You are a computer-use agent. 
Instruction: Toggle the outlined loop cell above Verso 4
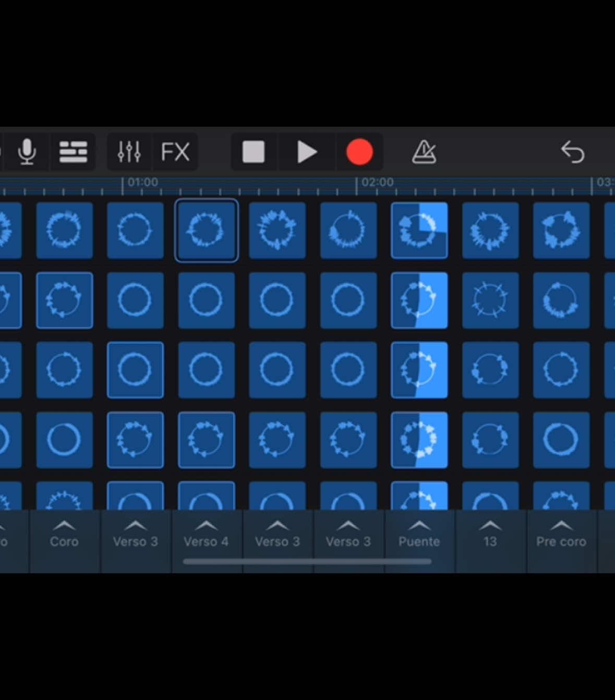coord(207,230)
